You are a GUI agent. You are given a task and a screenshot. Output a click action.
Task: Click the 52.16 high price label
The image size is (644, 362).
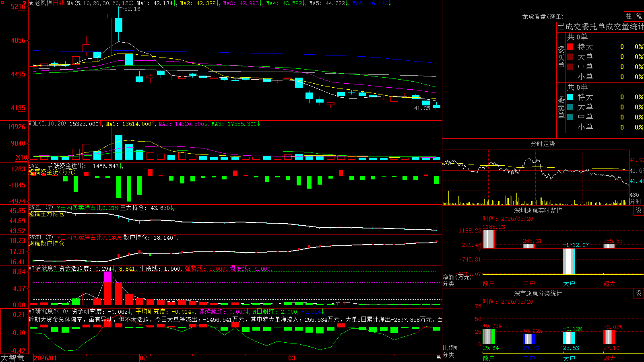132,9
